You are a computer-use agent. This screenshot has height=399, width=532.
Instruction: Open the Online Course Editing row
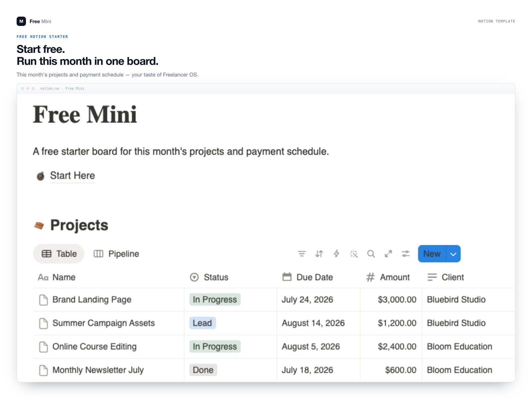point(94,346)
